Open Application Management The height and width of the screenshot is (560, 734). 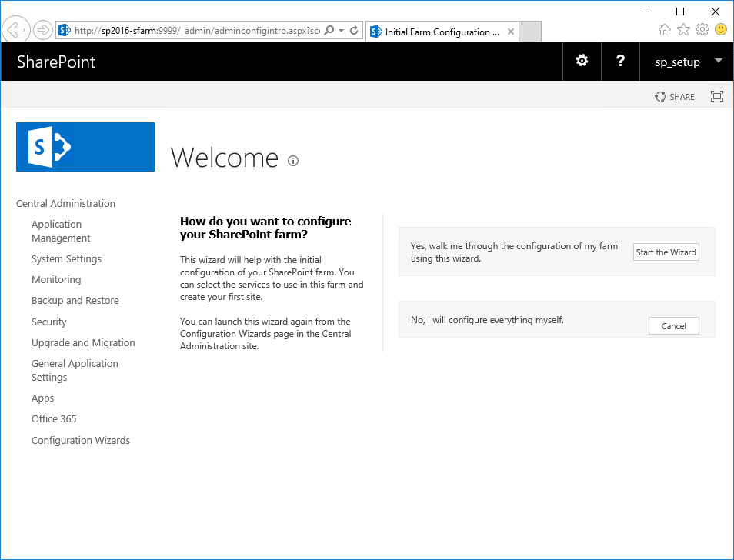point(61,231)
